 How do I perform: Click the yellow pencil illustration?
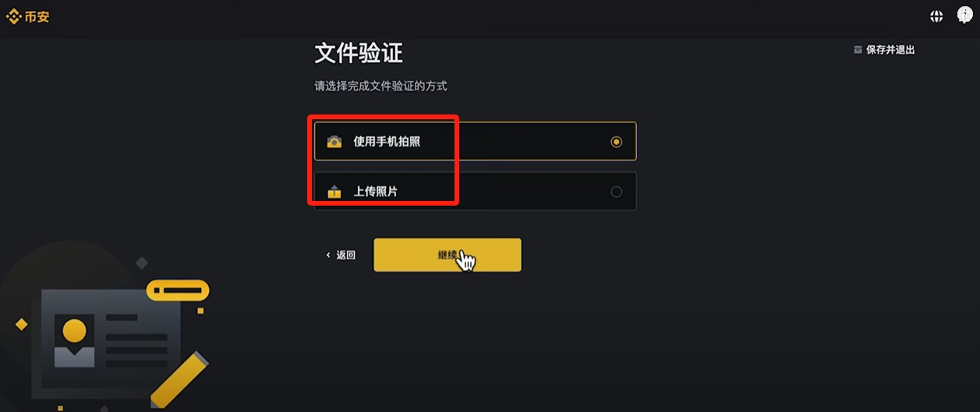tap(179, 380)
